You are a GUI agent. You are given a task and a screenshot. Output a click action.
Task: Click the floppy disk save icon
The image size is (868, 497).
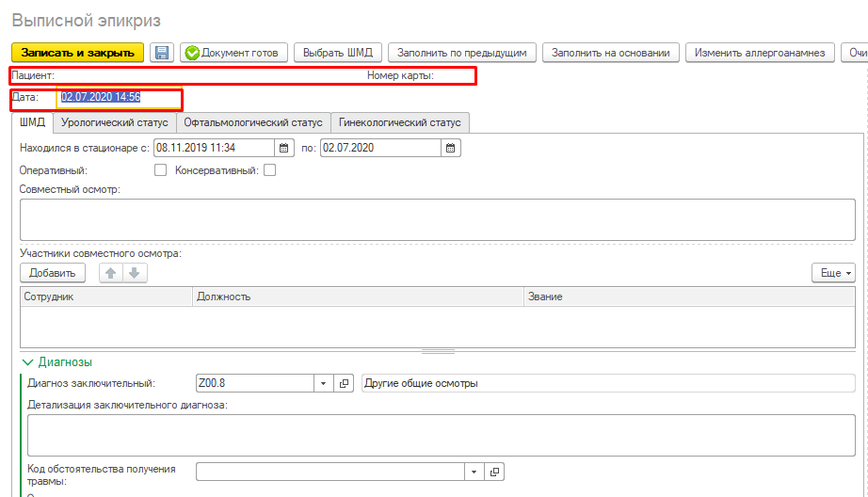[162, 53]
